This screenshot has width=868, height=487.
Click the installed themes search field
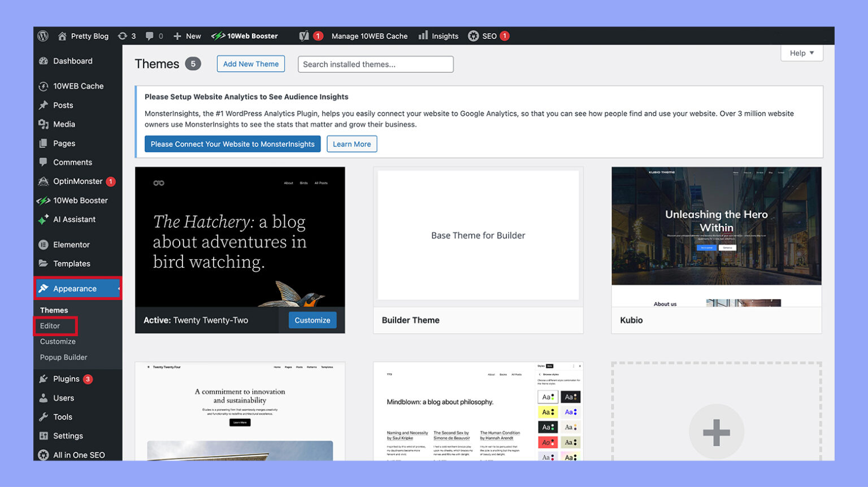(375, 64)
